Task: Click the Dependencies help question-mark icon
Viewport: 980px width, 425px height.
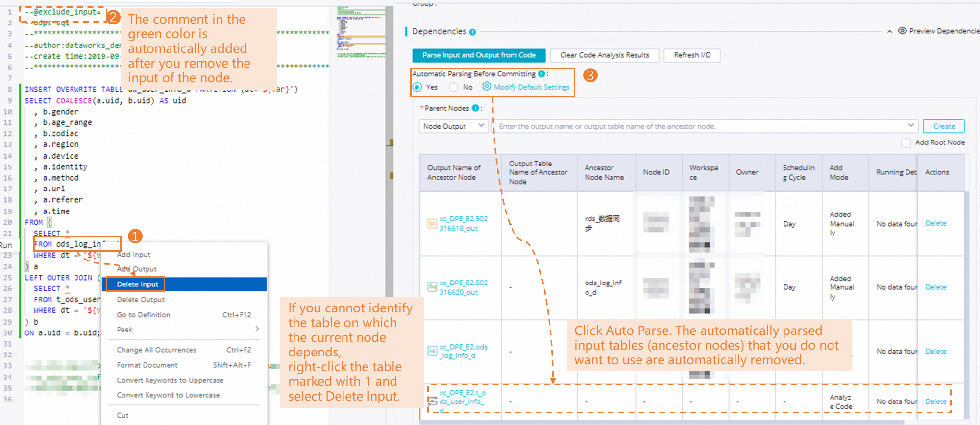Action: (472, 32)
